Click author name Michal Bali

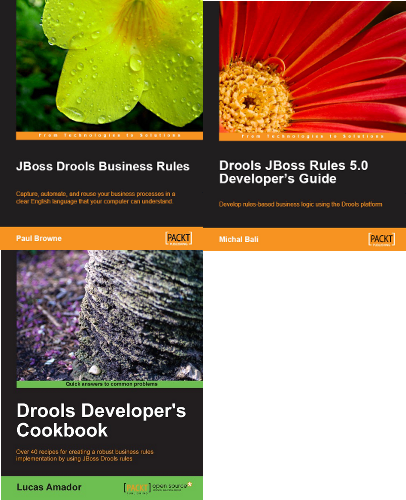pos(239,239)
